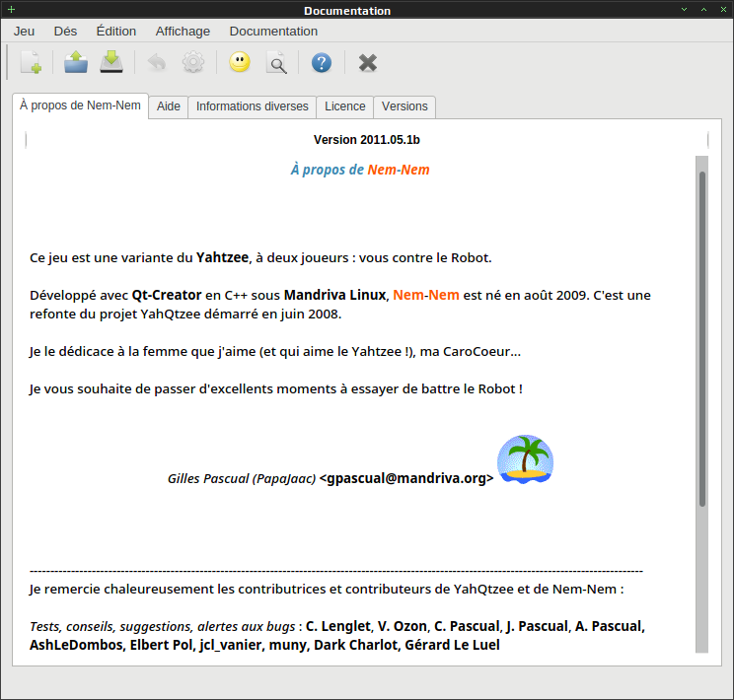Minimize window with titlebar down chevron
Viewport: 734px width, 700px height.
click(684, 9)
